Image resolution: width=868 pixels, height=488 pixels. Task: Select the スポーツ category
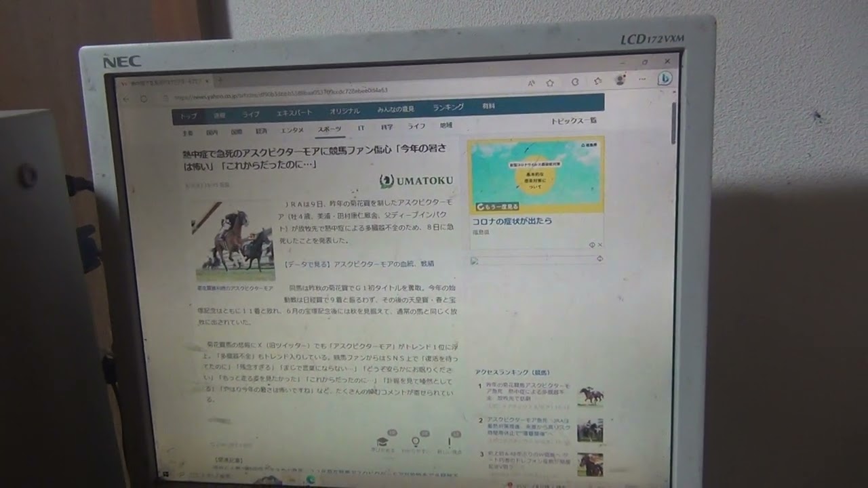(331, 129)
